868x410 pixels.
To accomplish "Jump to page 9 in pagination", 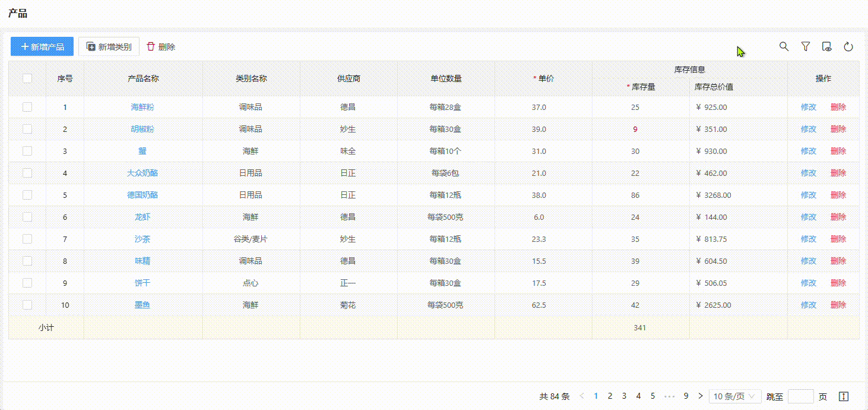I will click(686, 396).
